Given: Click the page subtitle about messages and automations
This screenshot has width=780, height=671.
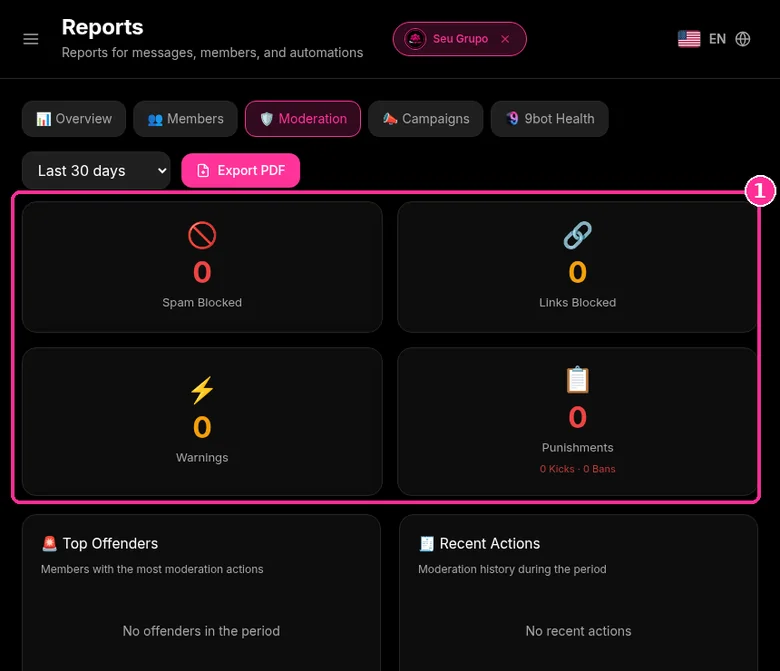Looking at the screenshot, I should (212, 53).
